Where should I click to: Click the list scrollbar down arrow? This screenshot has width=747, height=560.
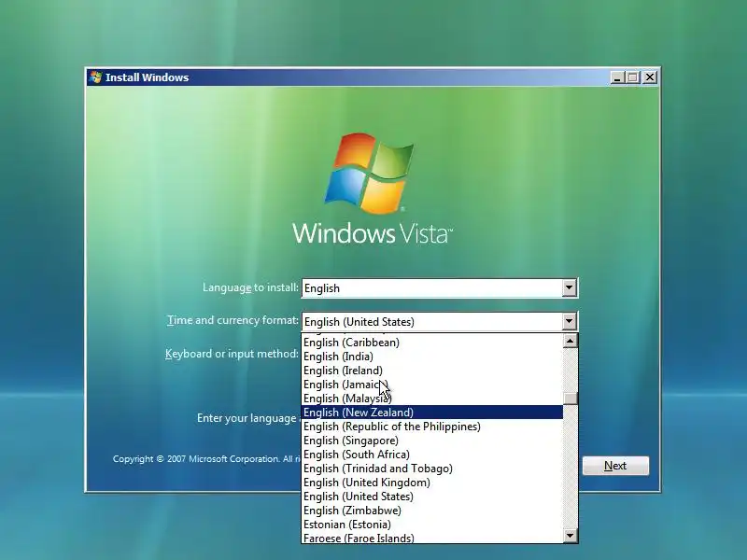point(571,536)
